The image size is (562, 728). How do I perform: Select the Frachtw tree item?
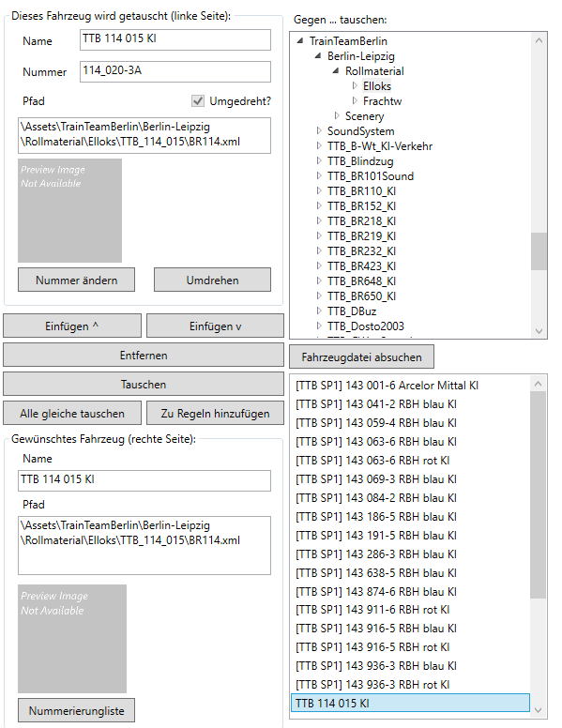(x=382, y=100)
